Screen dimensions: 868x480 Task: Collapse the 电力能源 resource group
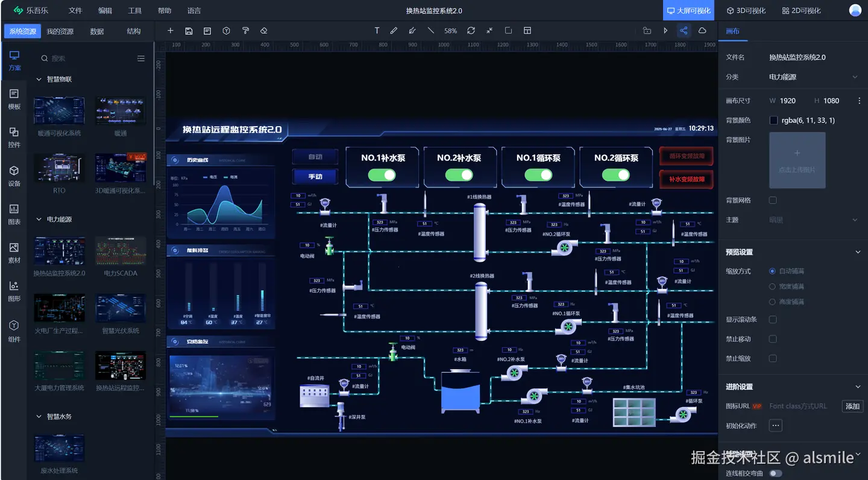39,219
